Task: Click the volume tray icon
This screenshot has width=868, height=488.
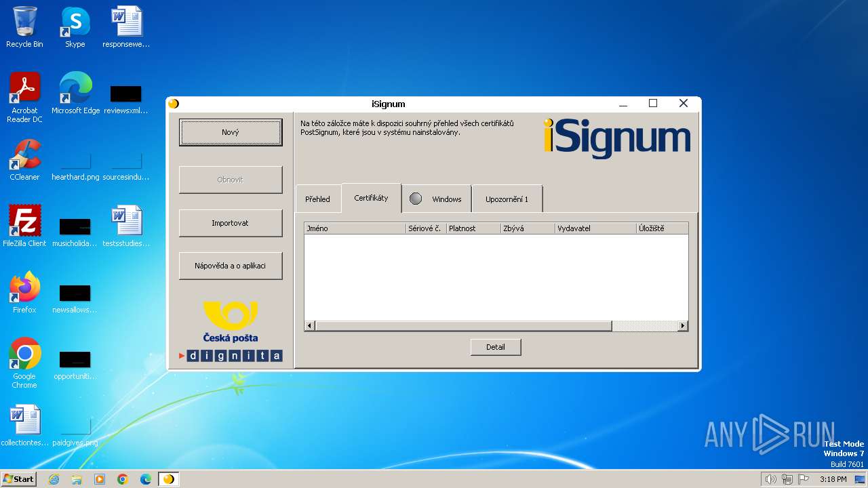Action: point(770,479)
